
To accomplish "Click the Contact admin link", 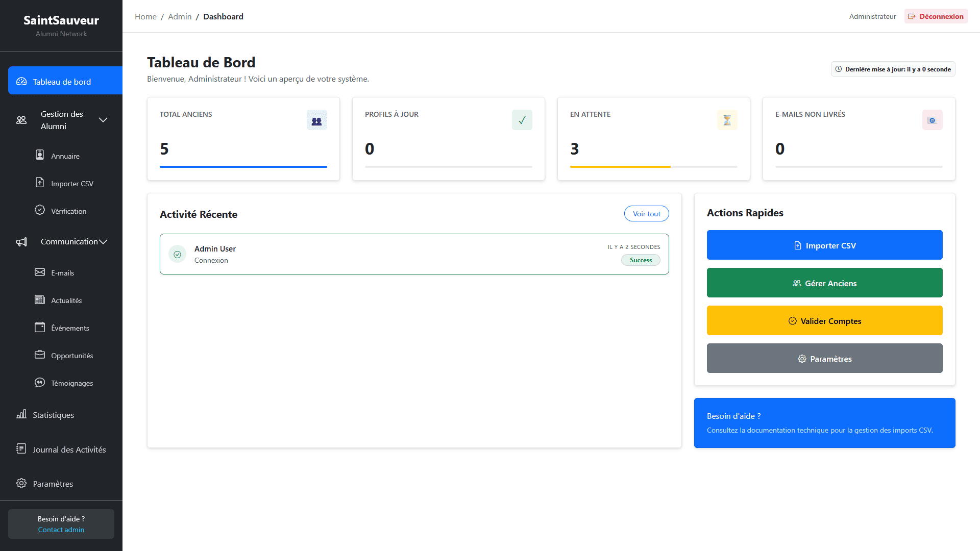I will point(61,530).
